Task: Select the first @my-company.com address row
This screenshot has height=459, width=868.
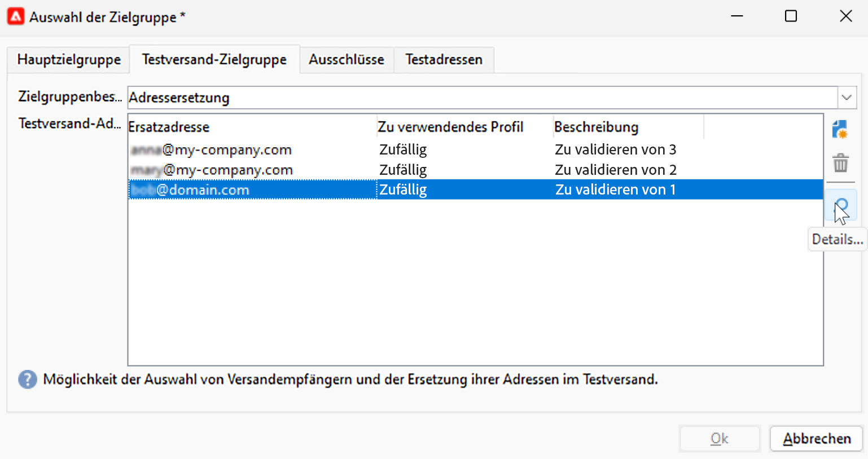Action: pos(475,149)
